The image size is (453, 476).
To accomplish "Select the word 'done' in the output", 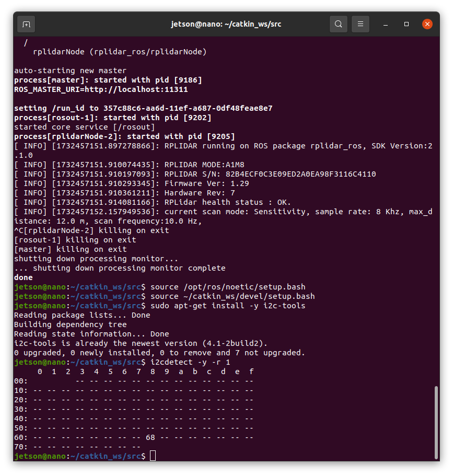I will point(23,277).
